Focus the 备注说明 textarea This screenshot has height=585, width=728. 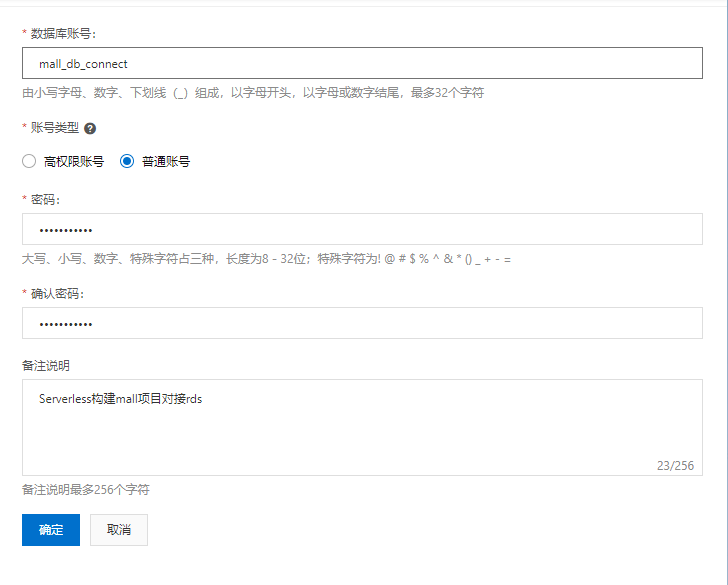click(362, 427)
